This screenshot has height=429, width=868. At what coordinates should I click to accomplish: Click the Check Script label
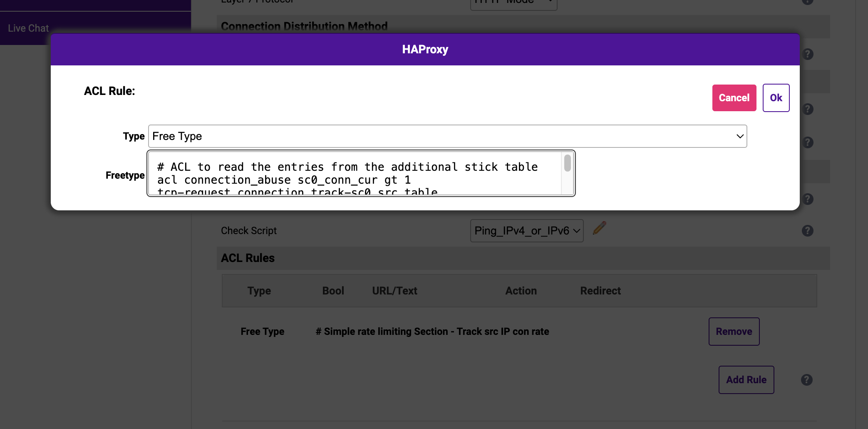pyautogui.click(x=249, y=231)
